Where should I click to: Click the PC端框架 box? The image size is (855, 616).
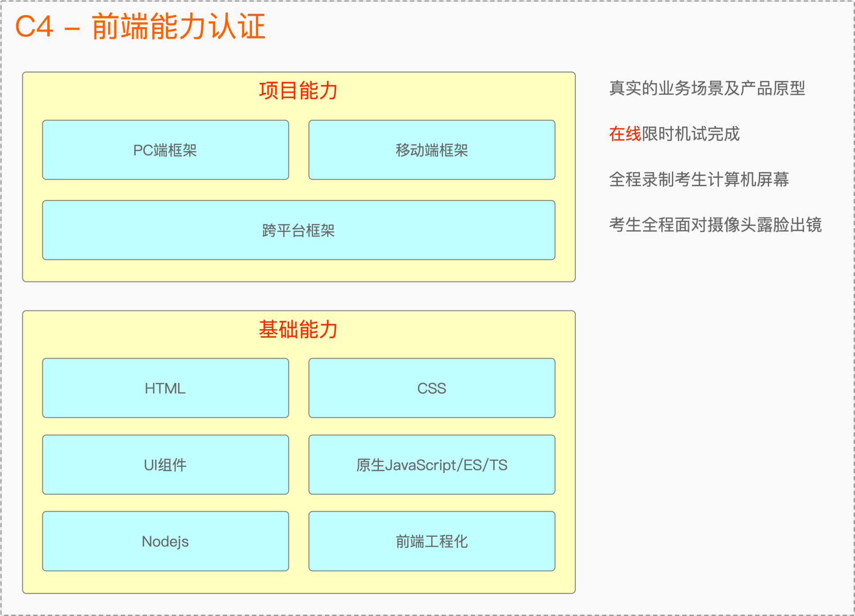click(165, 150)
